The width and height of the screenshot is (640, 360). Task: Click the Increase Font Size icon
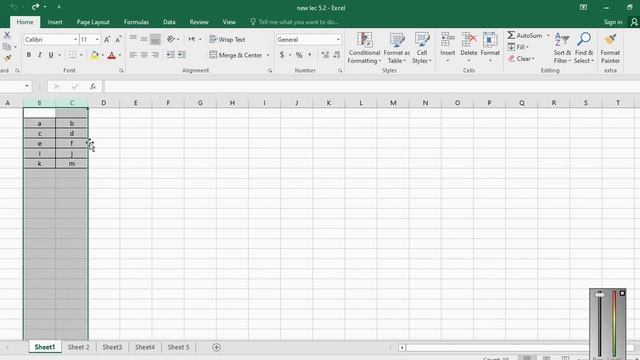click(x=107, y=40)
